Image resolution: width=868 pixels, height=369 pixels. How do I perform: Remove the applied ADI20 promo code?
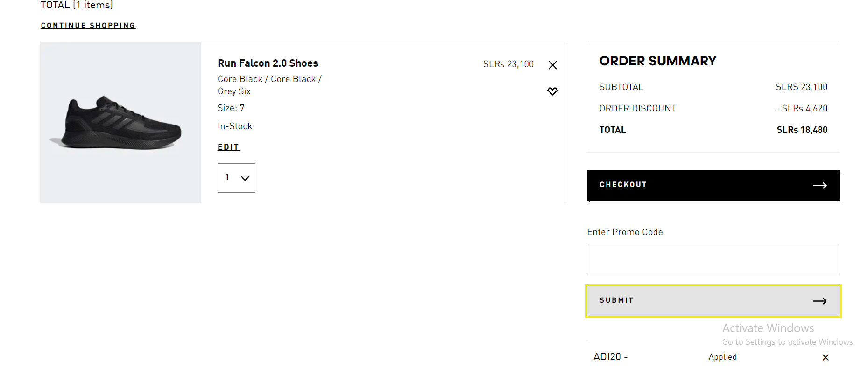coord(826,357)
